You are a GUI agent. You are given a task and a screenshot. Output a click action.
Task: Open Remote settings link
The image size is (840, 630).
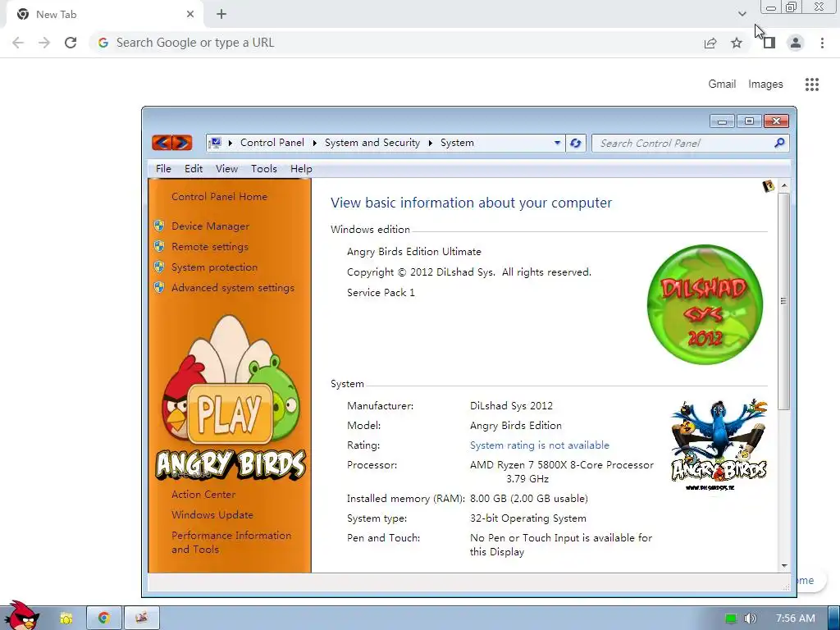tap(209, 246)
